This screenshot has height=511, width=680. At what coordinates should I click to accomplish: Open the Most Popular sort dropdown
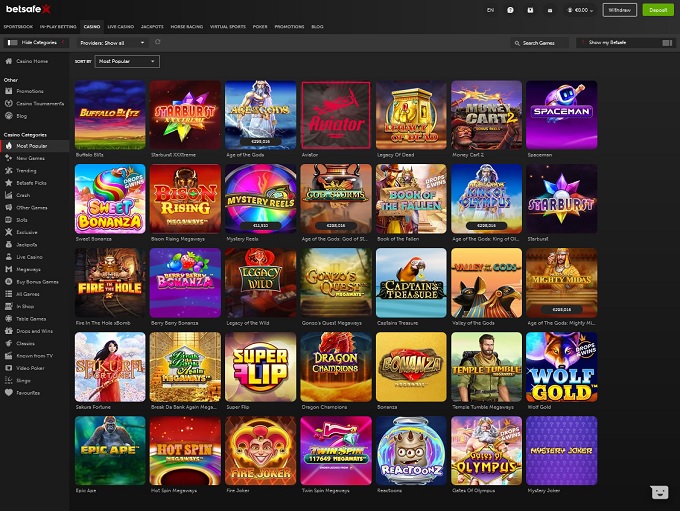pos(126,62)
